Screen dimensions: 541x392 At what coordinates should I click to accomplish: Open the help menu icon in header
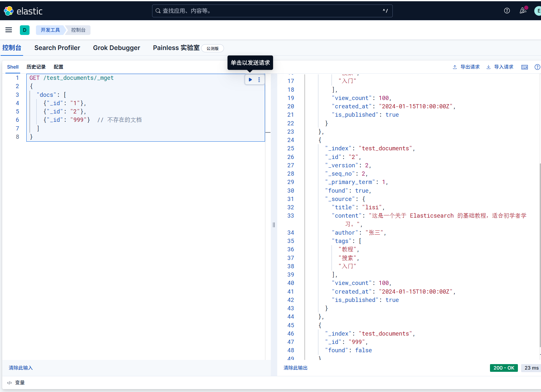[x=507, y=11]
